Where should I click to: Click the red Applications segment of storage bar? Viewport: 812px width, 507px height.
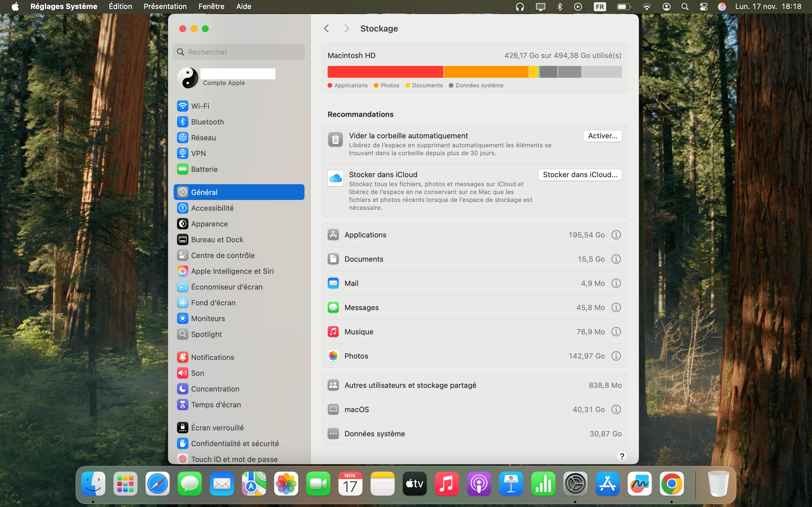point(385,72)
